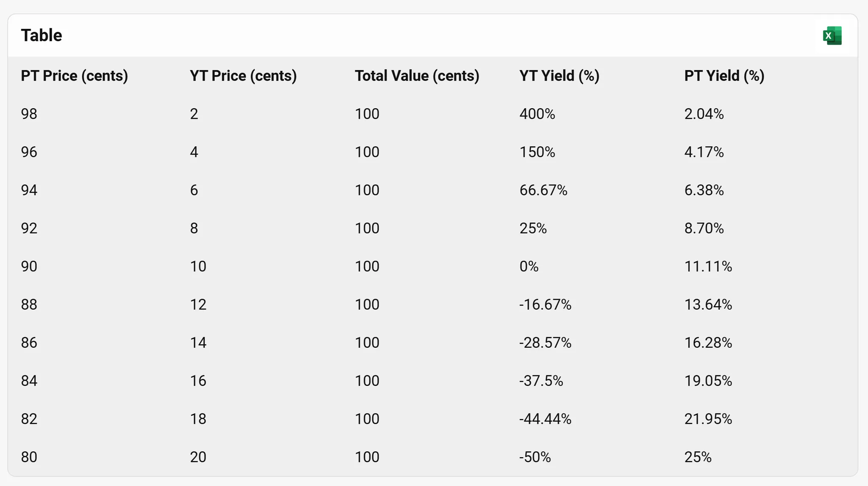Click the PT Yield (%) column header
This screenshot has height=486, width=868.
click(x=724, y=76)
